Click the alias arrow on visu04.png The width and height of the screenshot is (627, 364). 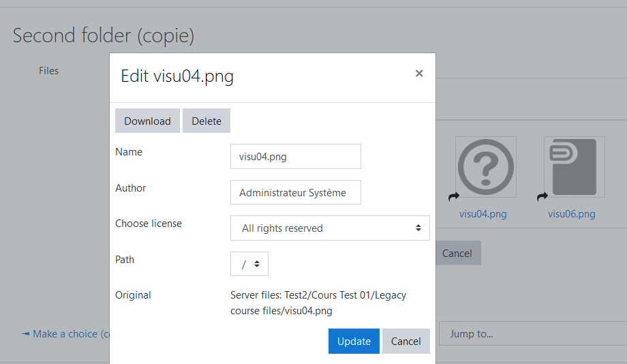pos(454,196)
